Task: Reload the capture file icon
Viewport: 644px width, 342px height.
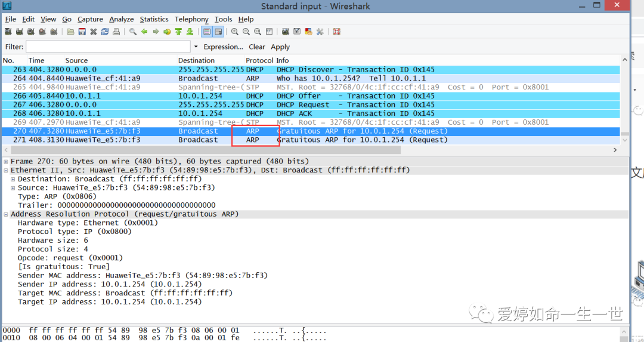Action: [x=105, y=32]
